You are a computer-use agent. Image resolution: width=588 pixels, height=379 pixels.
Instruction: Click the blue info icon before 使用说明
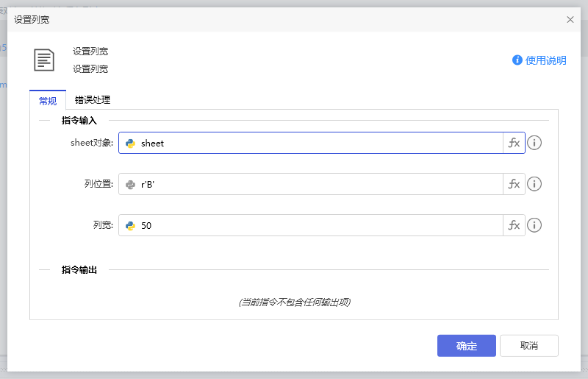point(517,60)
